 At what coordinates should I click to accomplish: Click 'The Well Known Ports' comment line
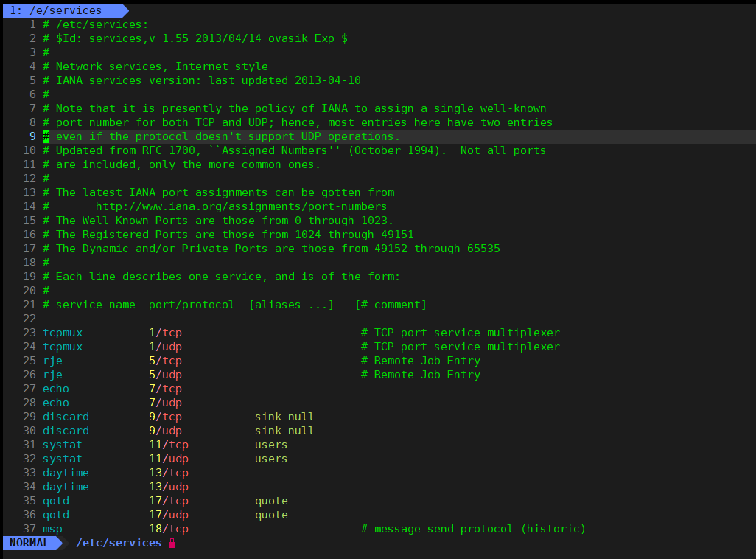218,221
